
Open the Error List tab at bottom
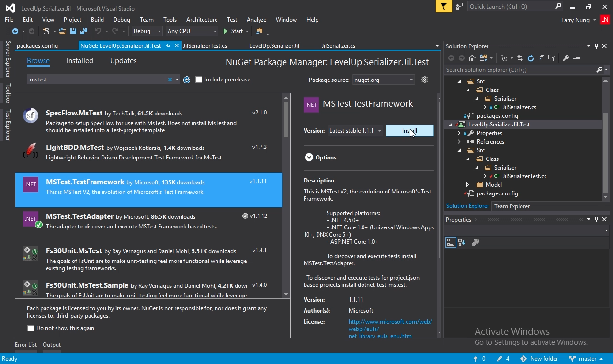(26, 345)
